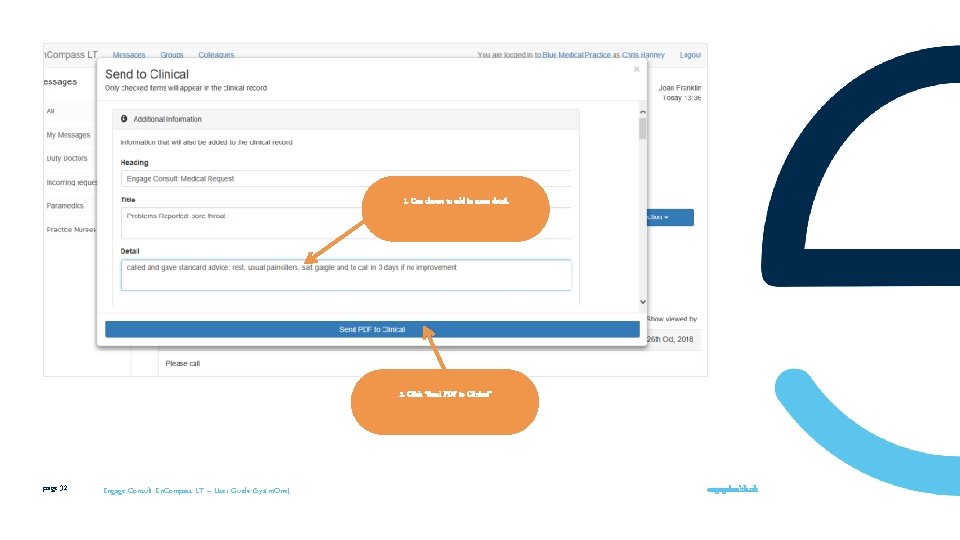Screen dimensions: 960x540
Task: Click dialog scrollbar up arrow
Action: pos(642,112)
